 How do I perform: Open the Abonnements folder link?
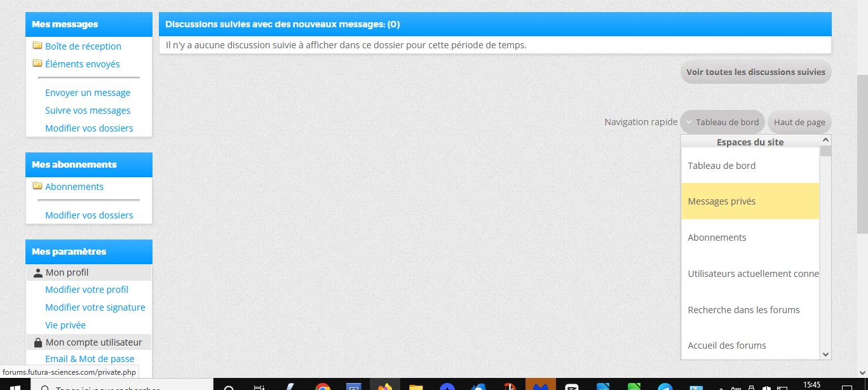pos(74,186)
